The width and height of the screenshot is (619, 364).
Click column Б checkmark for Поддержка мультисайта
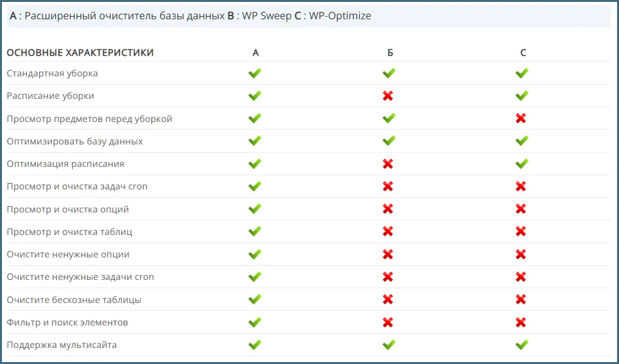pos(388,345)
